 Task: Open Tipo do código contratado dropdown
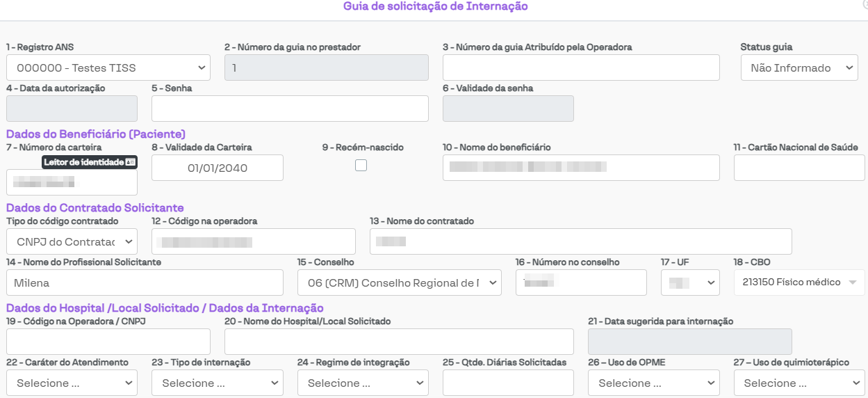[x=72, y=241]
